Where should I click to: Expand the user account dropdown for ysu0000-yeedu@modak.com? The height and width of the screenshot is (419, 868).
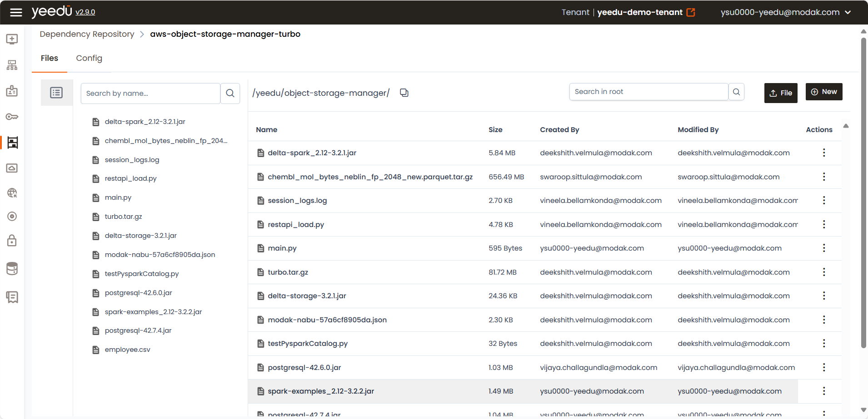click(x=849, y=12)
